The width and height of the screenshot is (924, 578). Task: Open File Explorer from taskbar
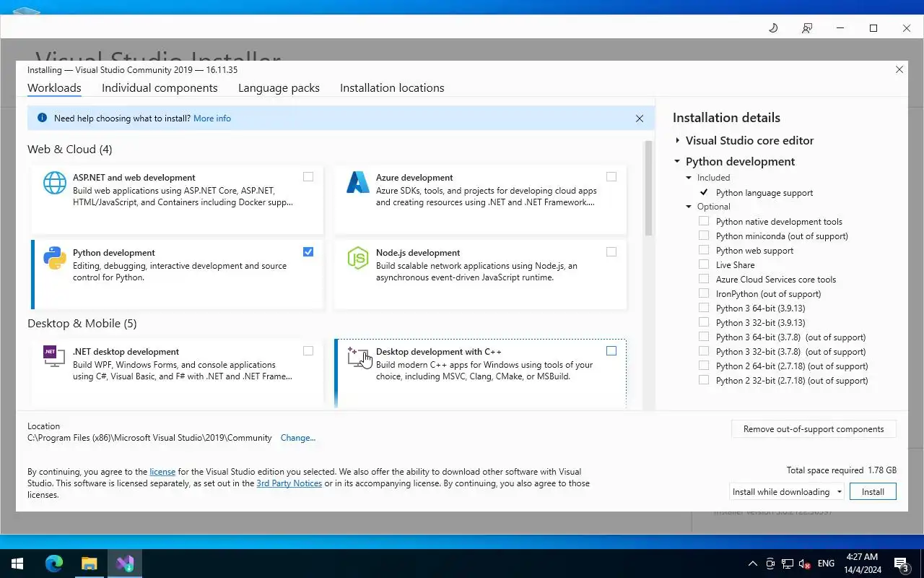[89, 564]
